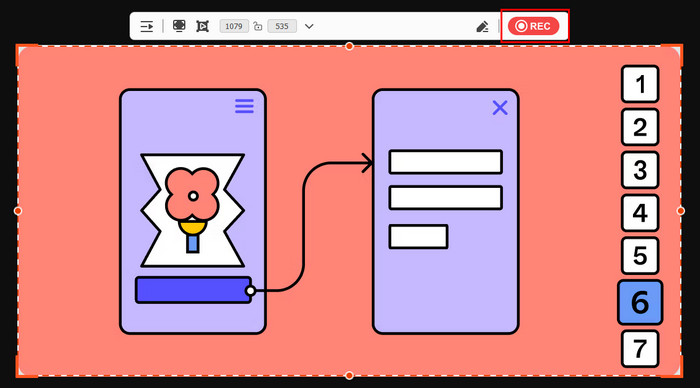Screen dimensions: 700x388
Task: Select the custom region capture icon
Action: coord(203,26)
